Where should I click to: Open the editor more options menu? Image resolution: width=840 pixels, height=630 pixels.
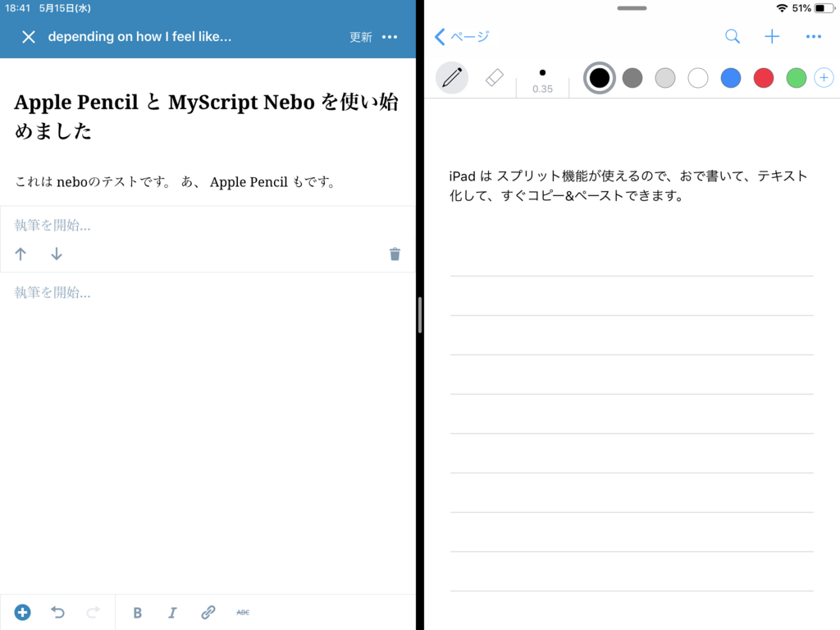click(390, 37)
